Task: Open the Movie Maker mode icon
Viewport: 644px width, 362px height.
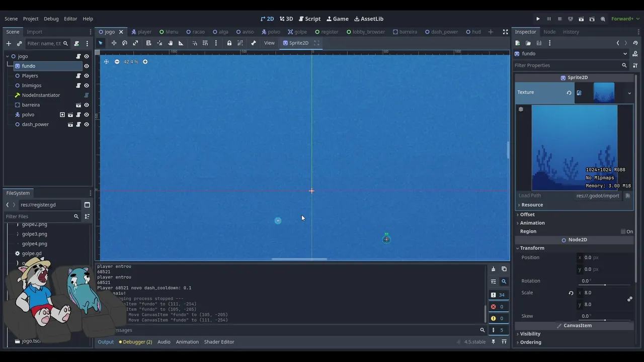Action: [x=603, y=19]
